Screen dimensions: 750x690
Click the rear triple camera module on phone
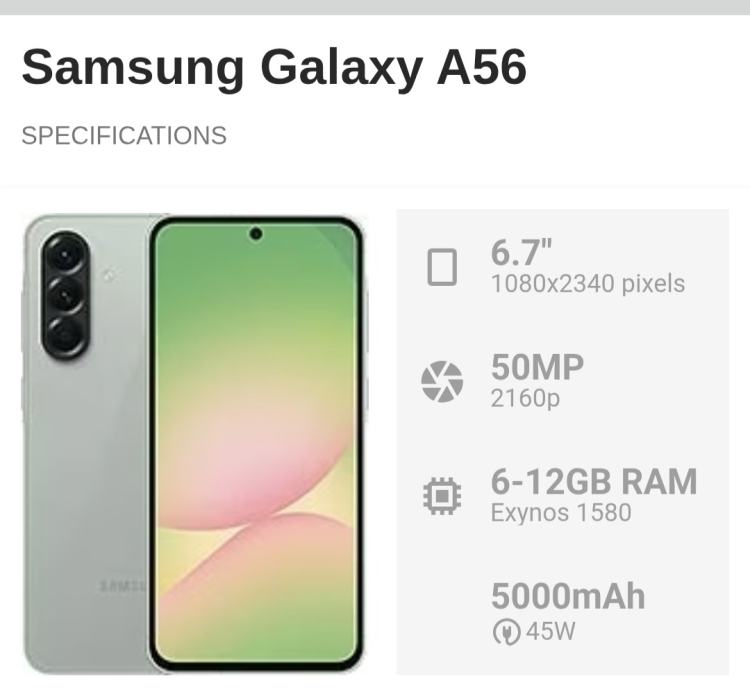click(x=65, y=295)
